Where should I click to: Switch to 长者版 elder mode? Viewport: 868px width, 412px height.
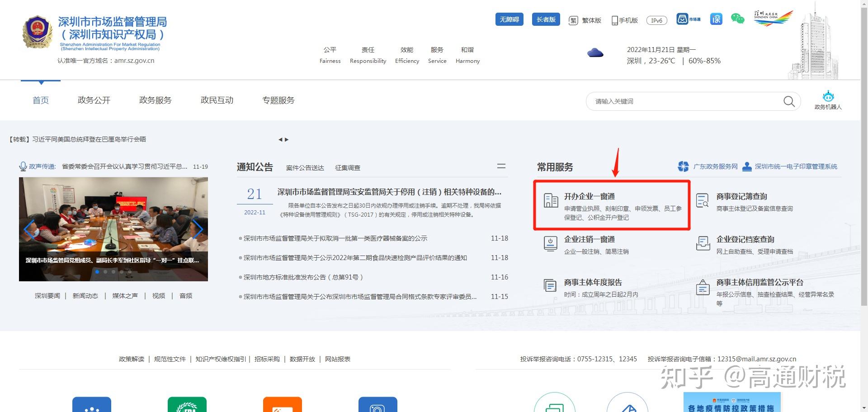pyautogui.click(x=546, y=19)
